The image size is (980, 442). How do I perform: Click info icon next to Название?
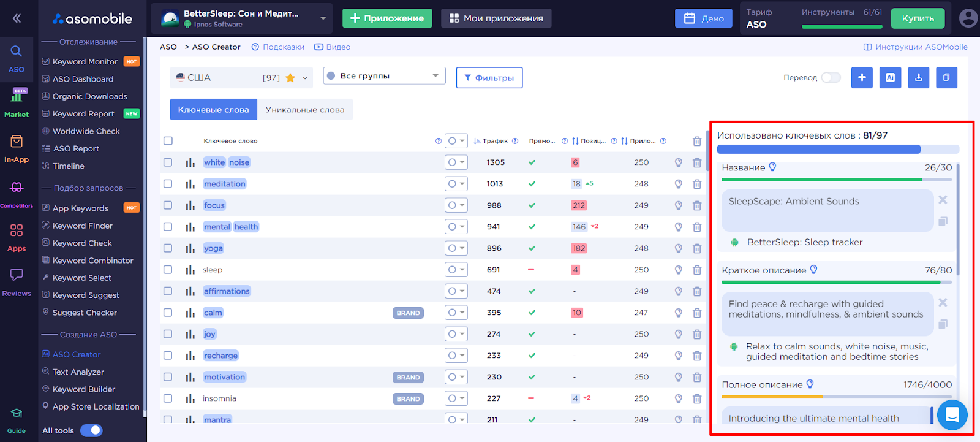coord(772,167)
